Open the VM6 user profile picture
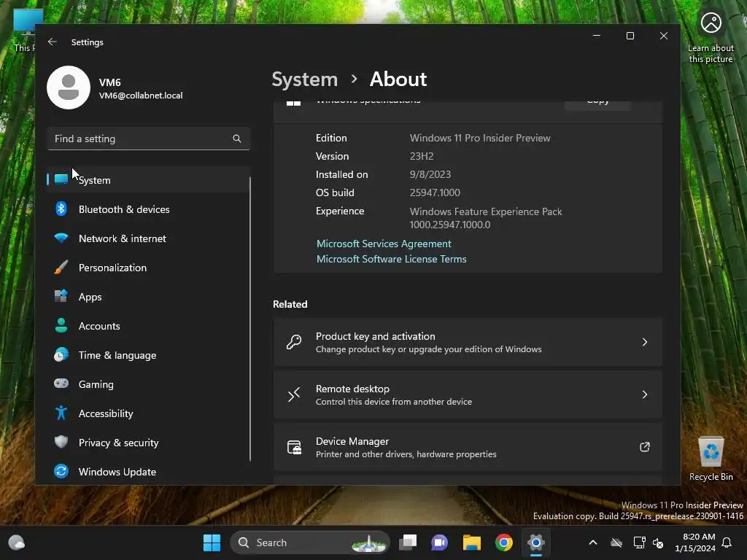747x560 pixels. click(x=69, y=87)
